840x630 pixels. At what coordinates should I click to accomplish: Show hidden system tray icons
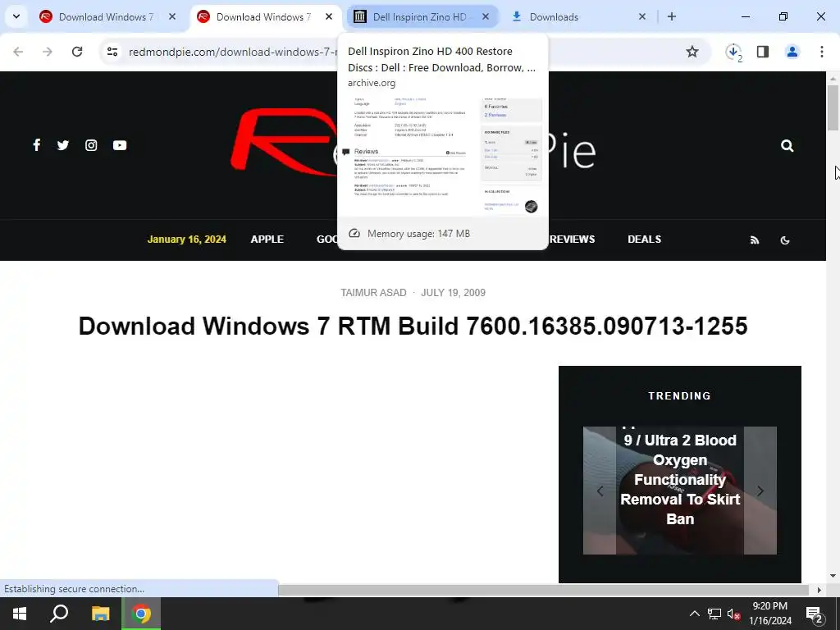point(694,614)
